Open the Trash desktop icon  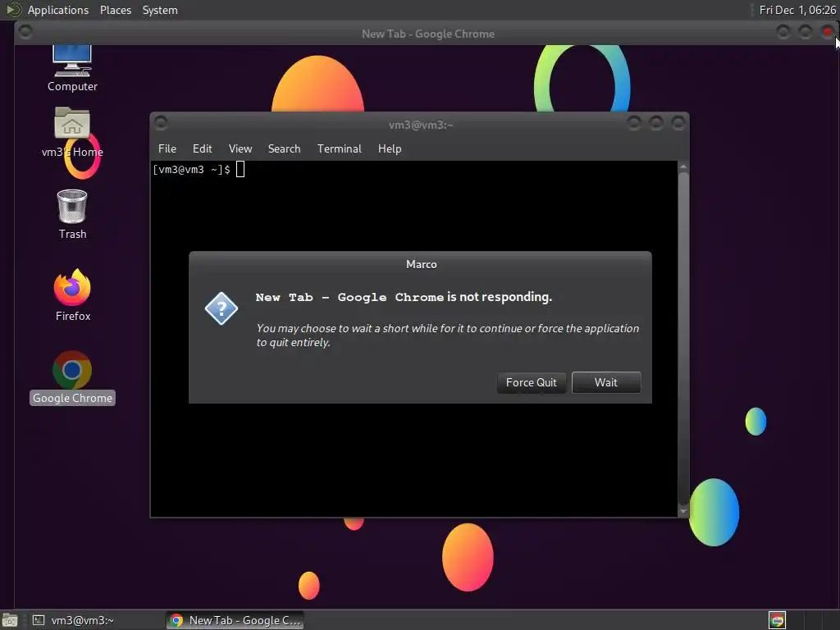pos(72,214)
